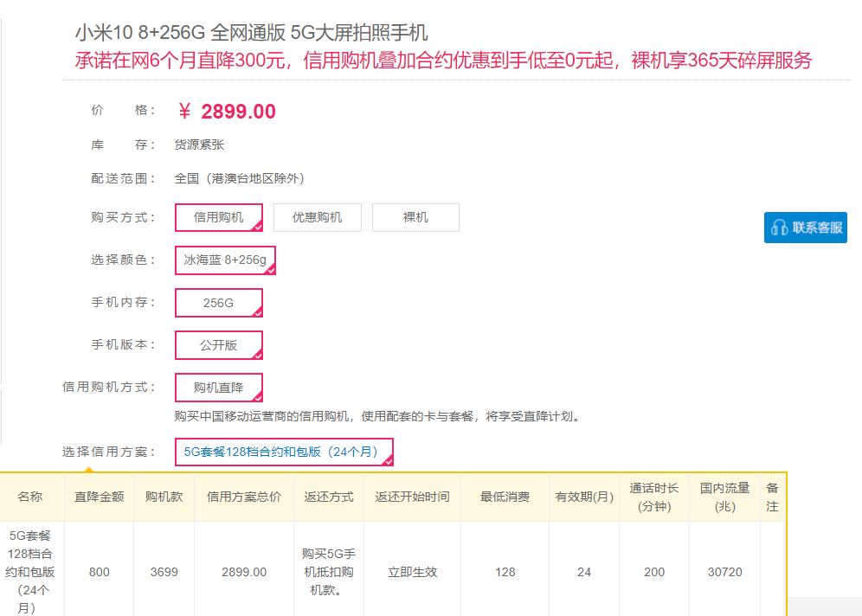Click the 货源紧张 stock status text

pos(199,144)
